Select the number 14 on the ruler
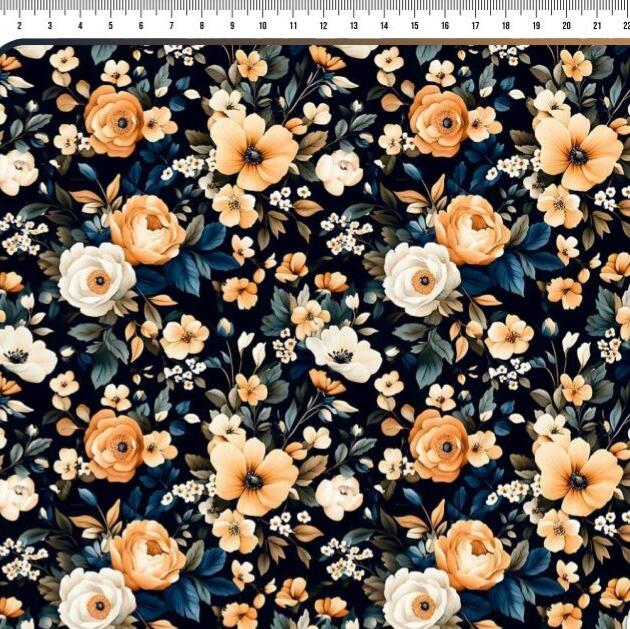This screenshot has height=629, width=630. [x=385, y=26]
